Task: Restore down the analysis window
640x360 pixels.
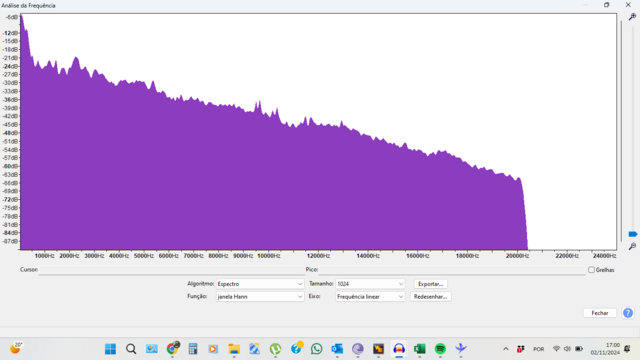Action: 607,5
